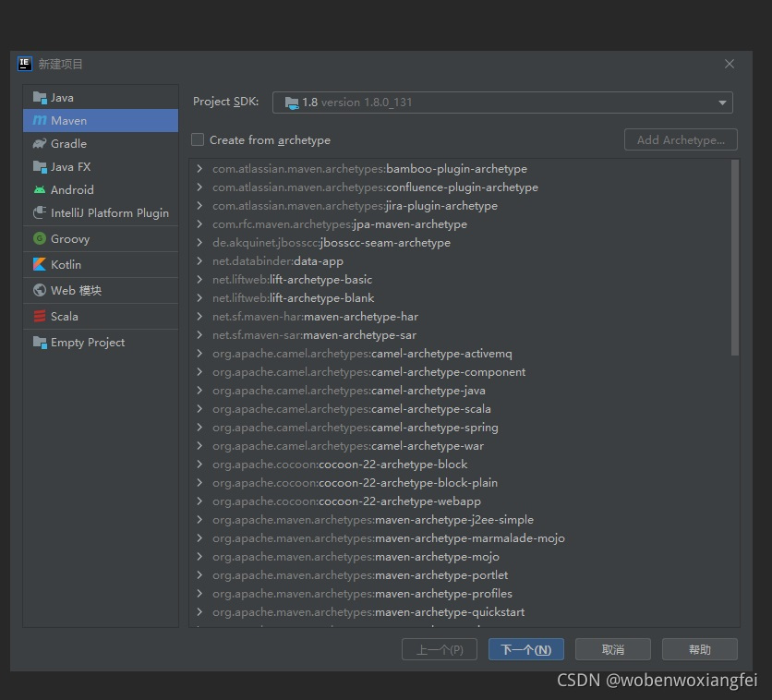The height and width of the screenshot is (700, 772).
Task: Click the Add Archetype... button
Action: click(681, 139)
